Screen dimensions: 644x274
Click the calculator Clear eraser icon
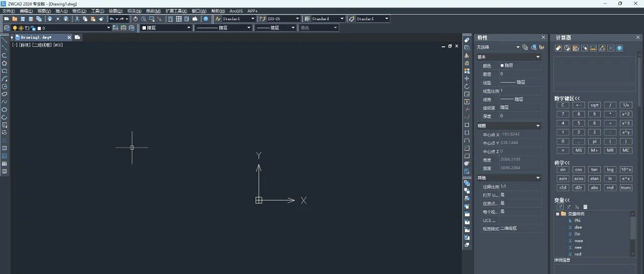(558, 48)
